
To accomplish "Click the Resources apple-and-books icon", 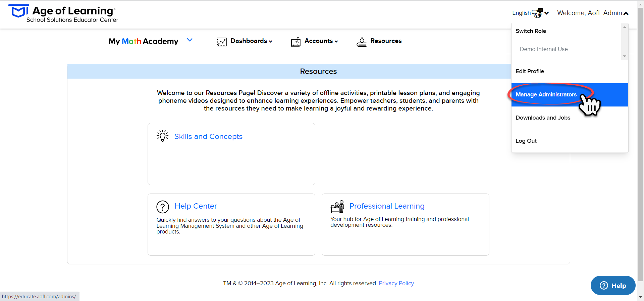I will coord(362,42).
